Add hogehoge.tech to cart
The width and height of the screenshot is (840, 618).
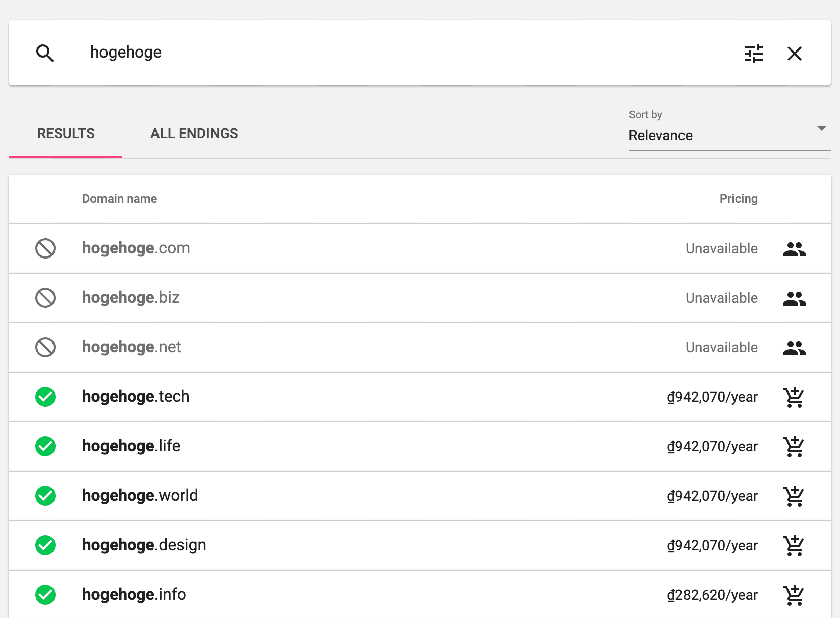pos(794,397)
